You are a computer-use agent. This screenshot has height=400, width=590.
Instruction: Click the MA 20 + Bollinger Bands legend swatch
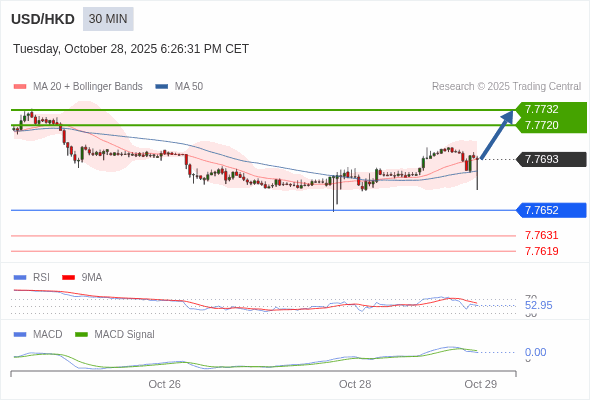click(x=20, y=87)
